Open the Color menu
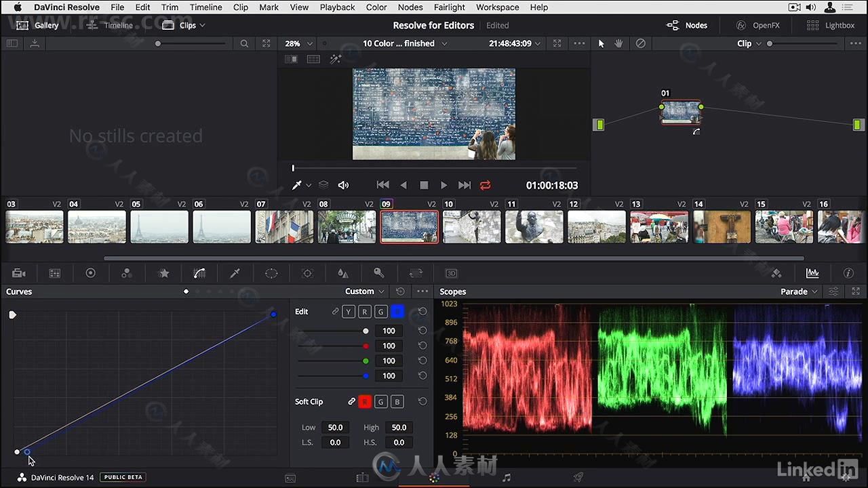 (376, 7)
